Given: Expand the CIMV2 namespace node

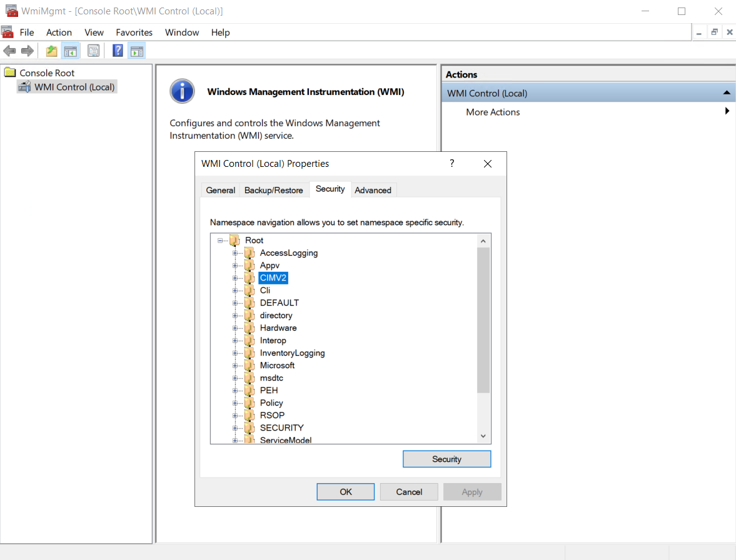Looking at the screenshot, I should pyautogui.click(x=235, y=278).
